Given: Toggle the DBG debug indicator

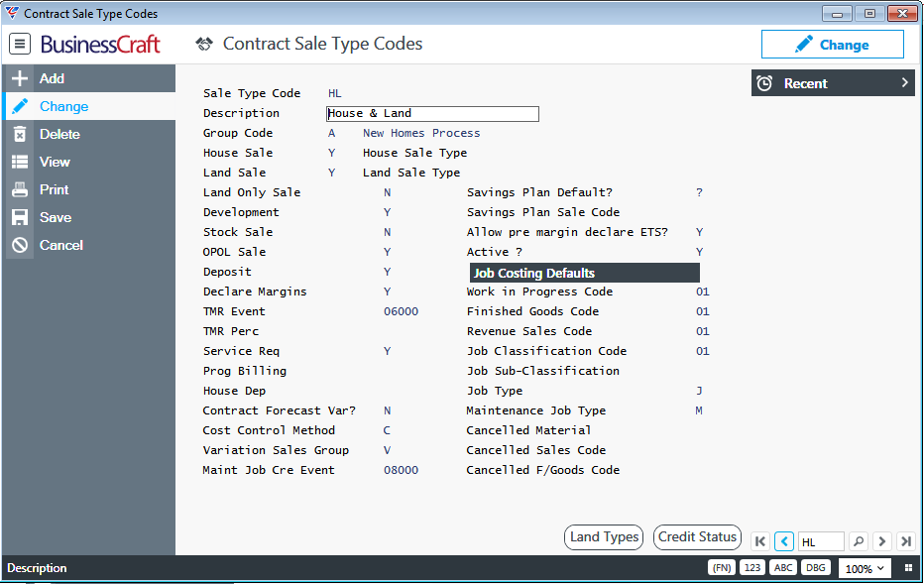Looking at the screenshot, I should coord(816,567).
